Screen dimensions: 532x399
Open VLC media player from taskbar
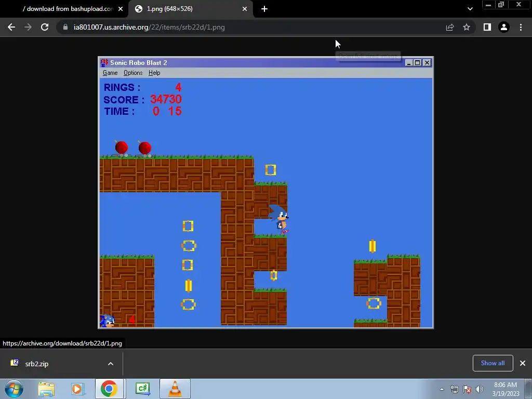(175, 389)
